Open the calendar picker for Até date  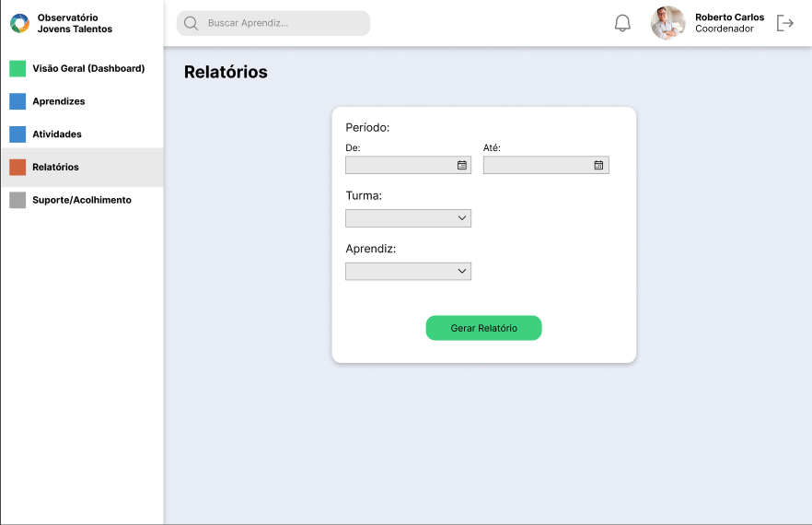click(598, 165)
